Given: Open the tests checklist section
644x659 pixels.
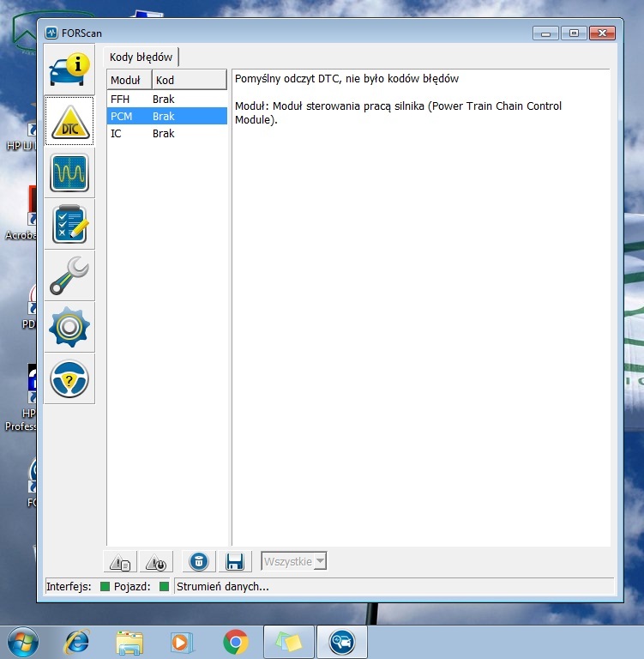Looking at the screenshot, I should coord(69,224).
